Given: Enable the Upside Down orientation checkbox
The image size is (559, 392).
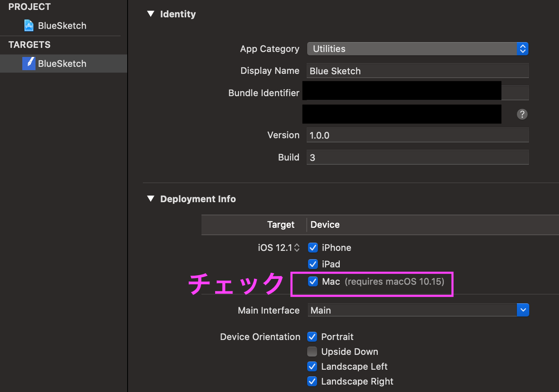Looking at the screenshot, I should click(x=312, y=352).
